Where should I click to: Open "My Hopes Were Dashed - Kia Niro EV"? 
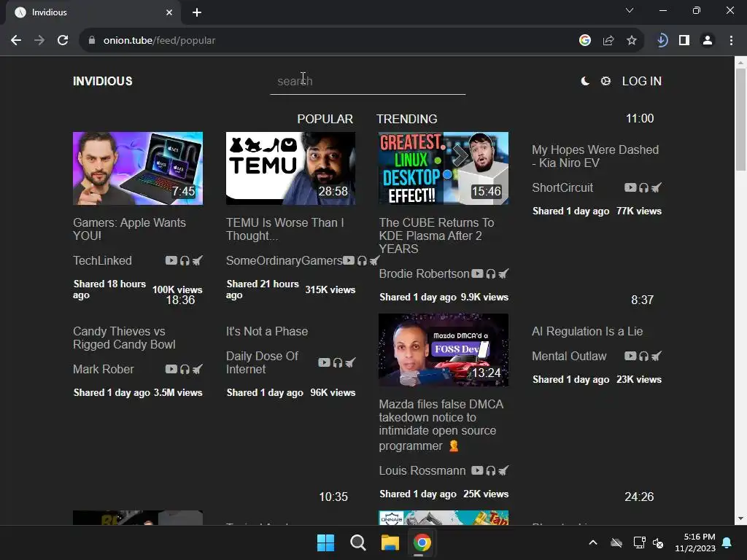pyautogui.click(x=595, y=156)
